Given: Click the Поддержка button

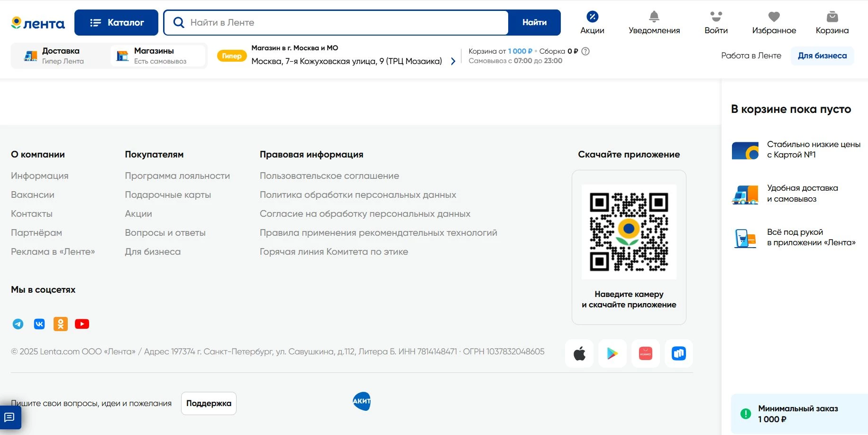Looking at the screenshot, I should [x=209, y=403].
